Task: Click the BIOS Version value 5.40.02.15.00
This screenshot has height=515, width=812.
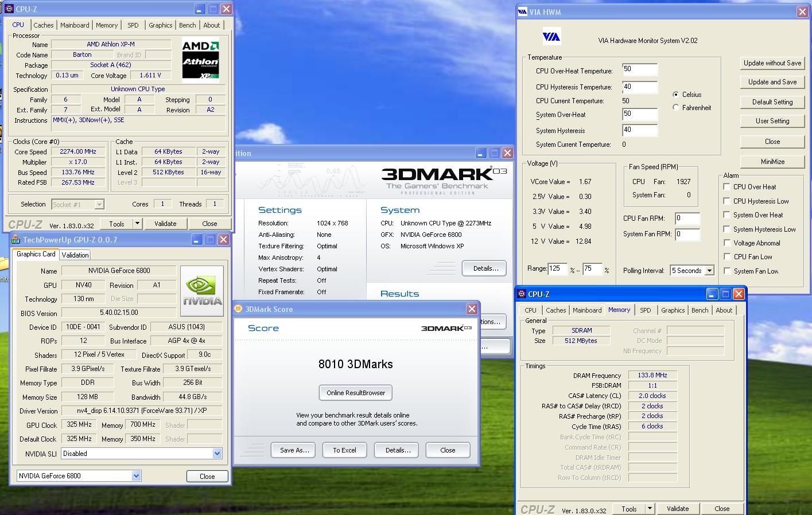Action: point(119,313)
